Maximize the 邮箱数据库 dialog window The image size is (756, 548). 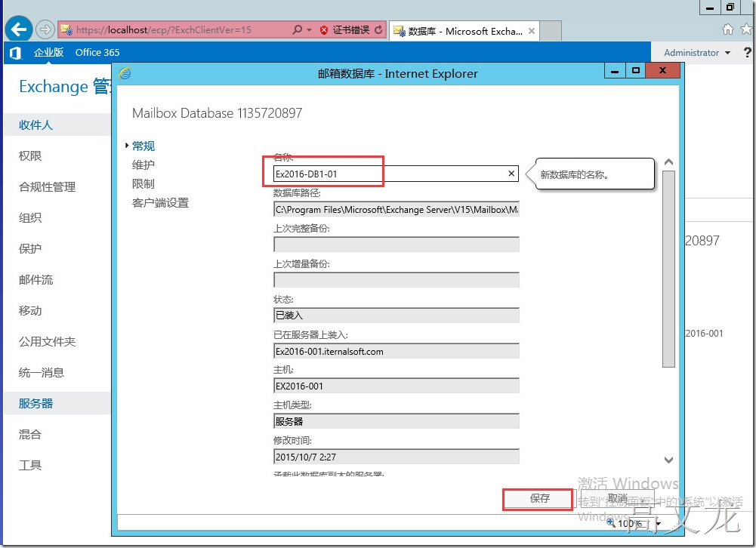click(x=636, y=71)
